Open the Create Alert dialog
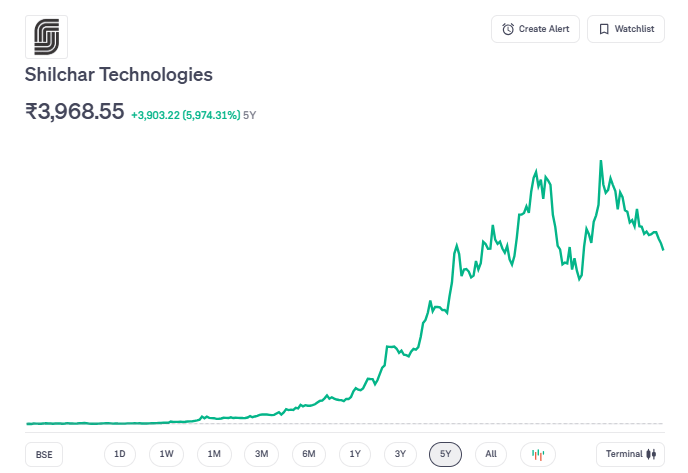Screen dimensions: 688x473 [535, 29]
